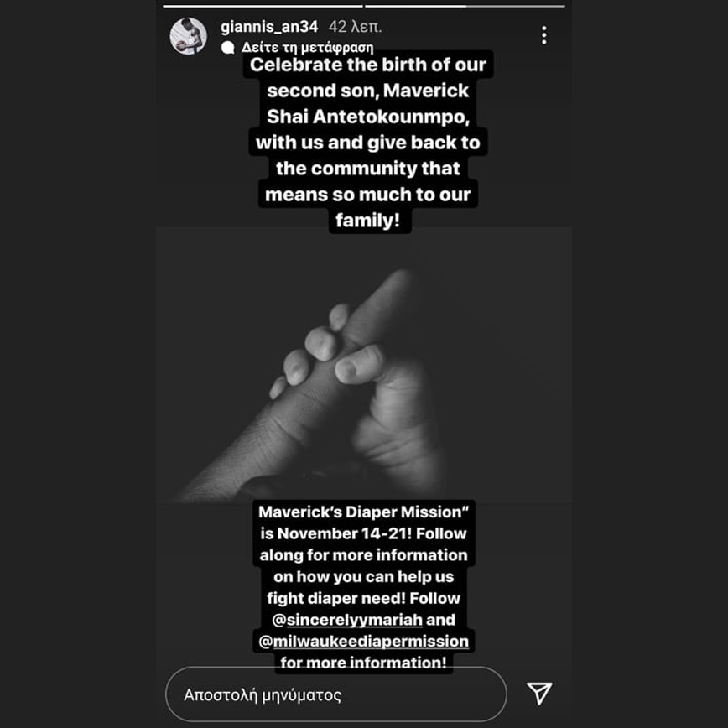Image resolution: width=728 pixels, height=728 pixels.
Task: Tap the paper plane share icon
Action: tap(539, 693)
